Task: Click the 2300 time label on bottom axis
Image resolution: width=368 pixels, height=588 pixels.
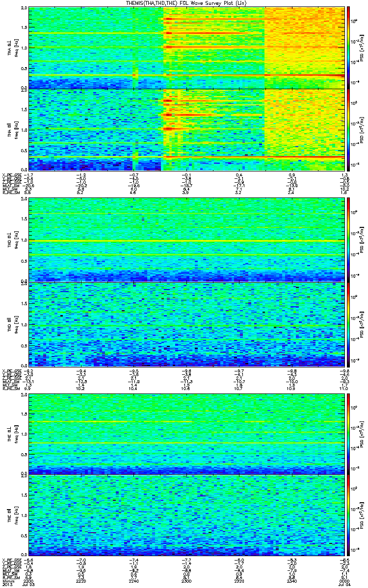Action: (186, 581)
